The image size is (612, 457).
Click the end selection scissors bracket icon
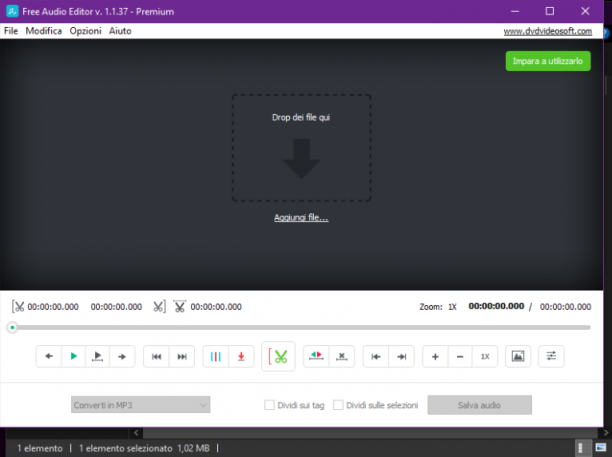pyautogui.click(x=159, y=307)
